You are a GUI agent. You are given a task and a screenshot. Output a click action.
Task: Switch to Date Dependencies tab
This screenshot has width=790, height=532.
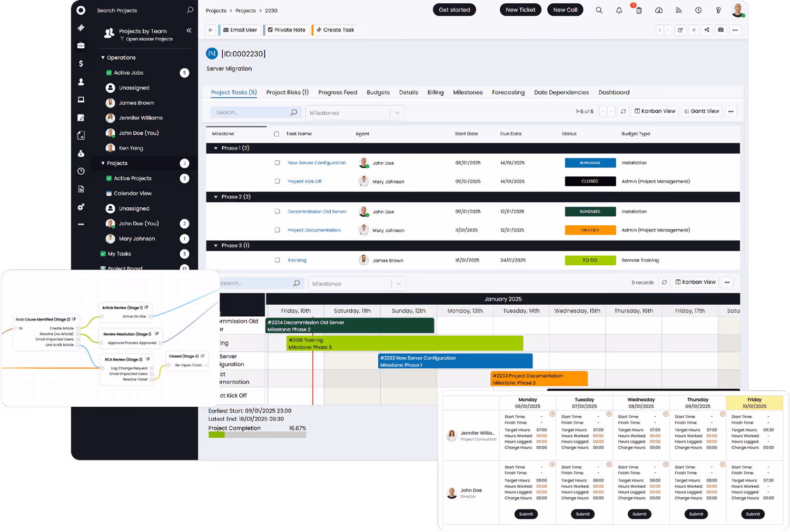tap(561, 92)
